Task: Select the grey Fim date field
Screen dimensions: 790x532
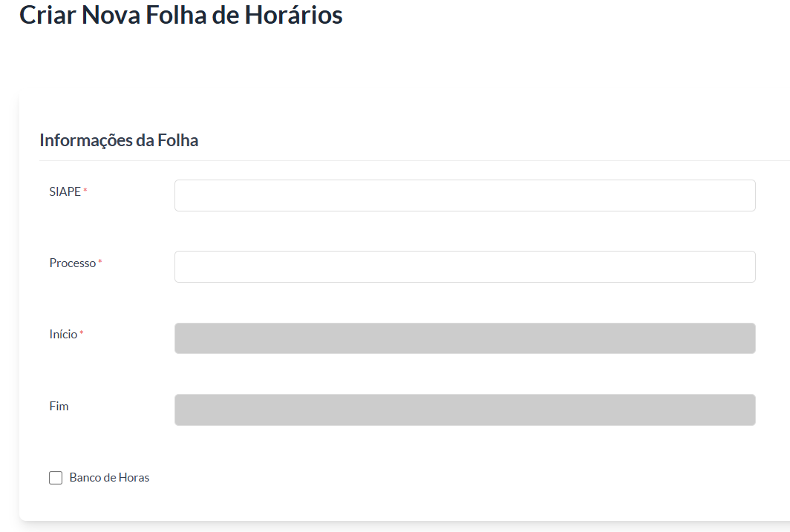Action: click(x=465, y=410)
